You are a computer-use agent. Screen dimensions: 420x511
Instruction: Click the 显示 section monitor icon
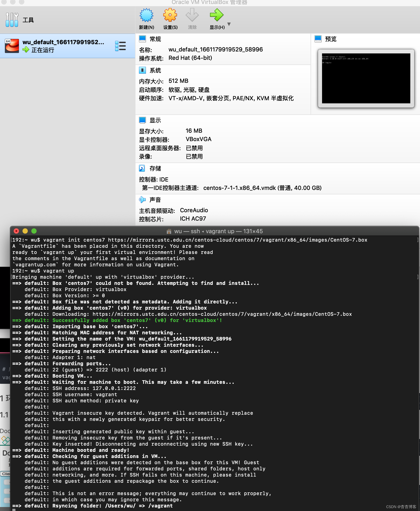tap(142, 120)
